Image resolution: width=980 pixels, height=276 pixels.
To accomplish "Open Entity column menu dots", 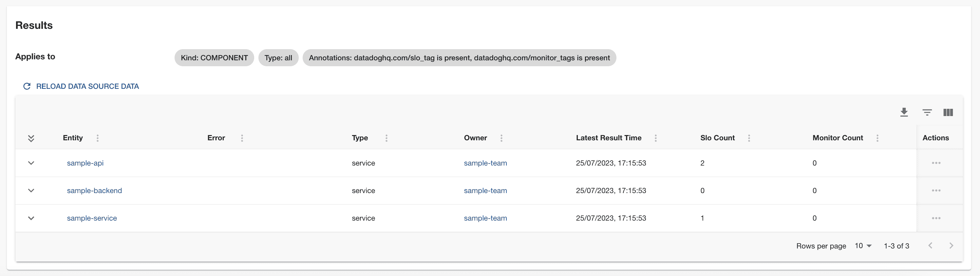I will pyautogui.click(x=97, y=138).
